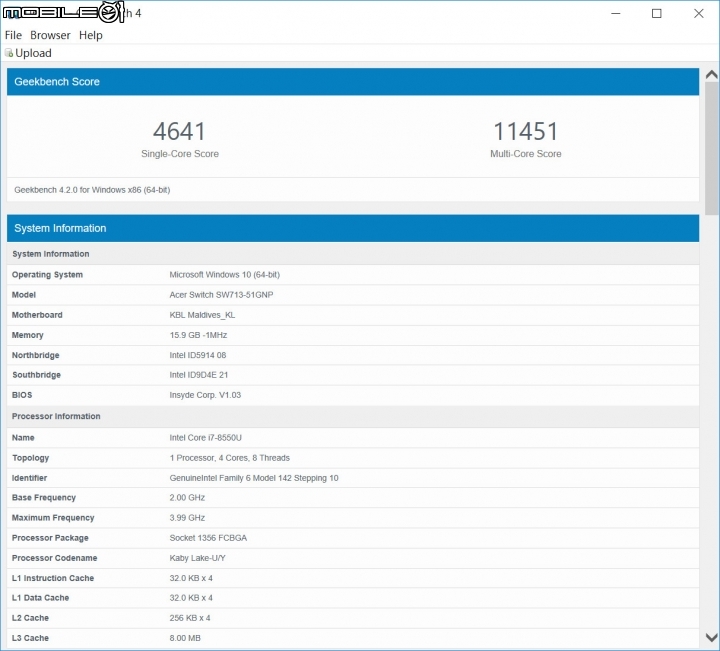Maximize the Geekbench window

coord(657,14)
